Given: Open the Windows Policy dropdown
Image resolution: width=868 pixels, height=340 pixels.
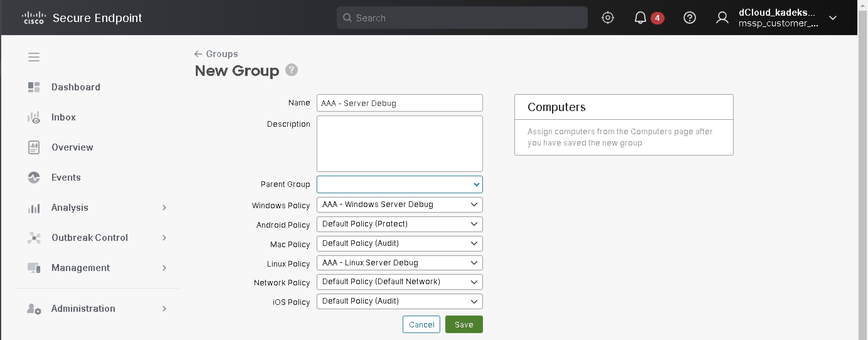Looking at the screenshot, I should click(399, 205).
